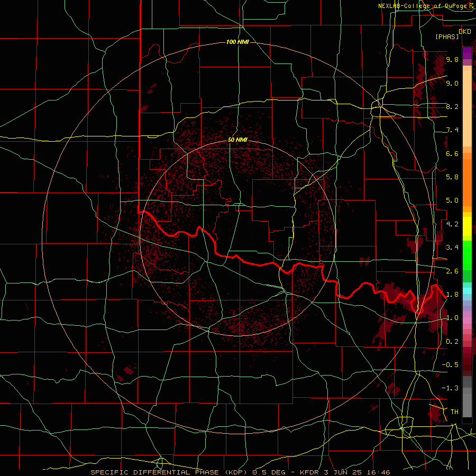Screen dimensions: 476x476
Task: Click the 0.2 value on the legend
Action: (x=452, y=342)
